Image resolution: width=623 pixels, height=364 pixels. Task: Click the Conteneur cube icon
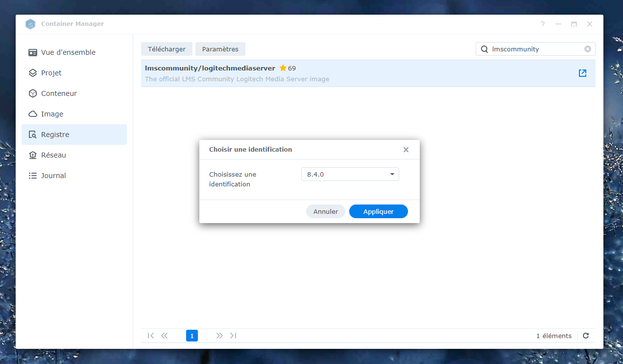click(33, 93)
